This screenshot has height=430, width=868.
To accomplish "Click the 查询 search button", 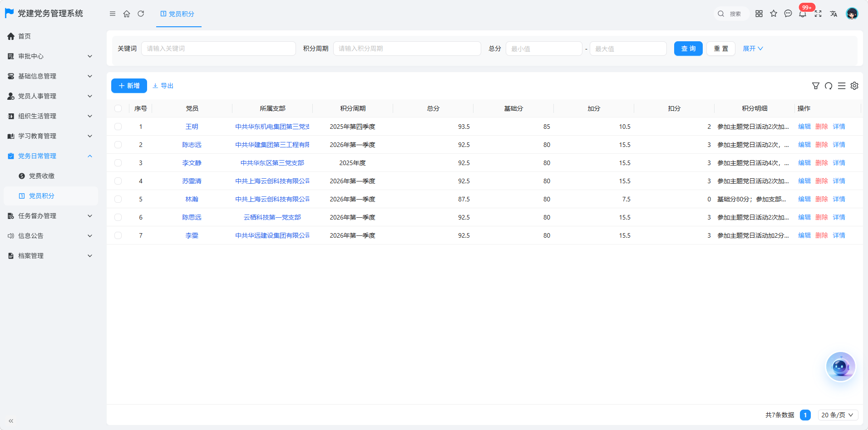I will point(688,49).
